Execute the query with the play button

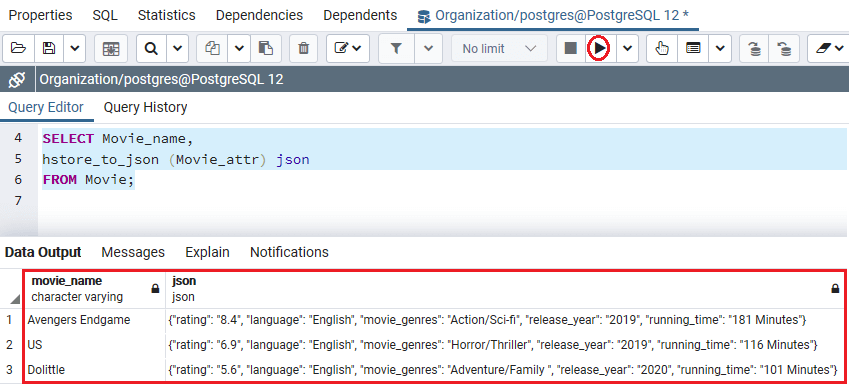(599, 48)
